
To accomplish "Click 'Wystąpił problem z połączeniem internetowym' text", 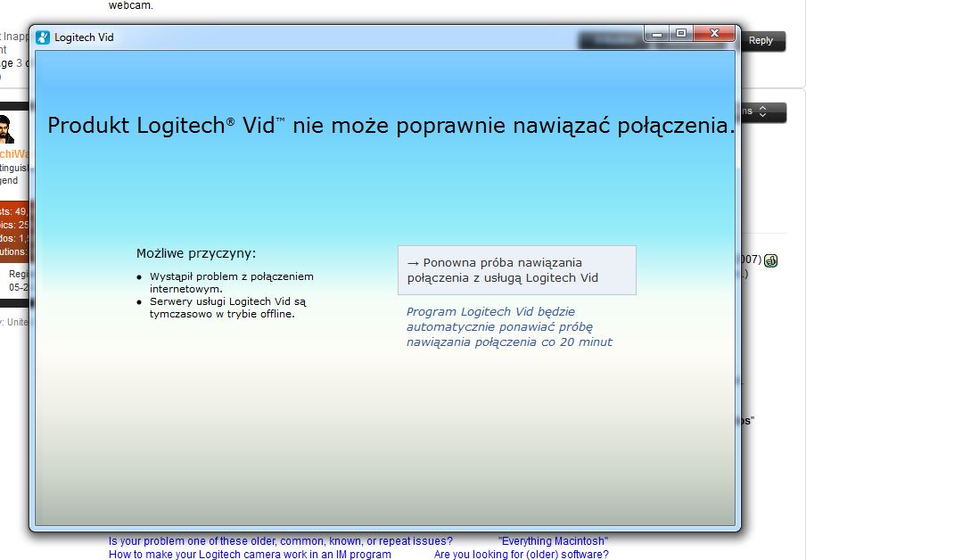I will [x=232, y=283].
